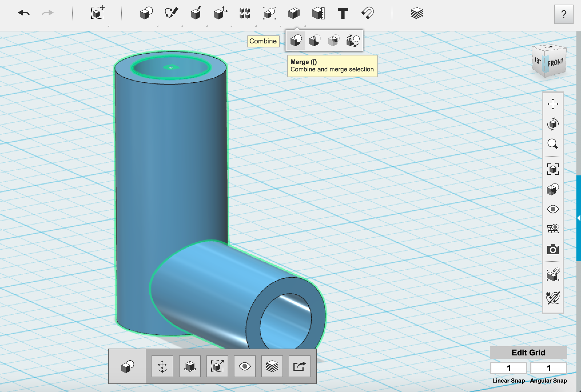Open the Grouping tool menu
Viewport: 581px width, 392px height.
pyautogui.click(x=269, y=13)
